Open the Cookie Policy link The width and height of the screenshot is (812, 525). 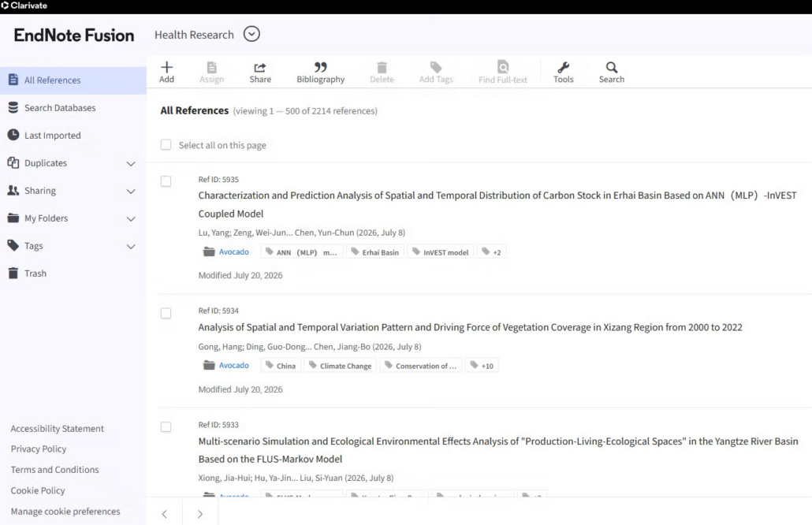coord(38,490)
